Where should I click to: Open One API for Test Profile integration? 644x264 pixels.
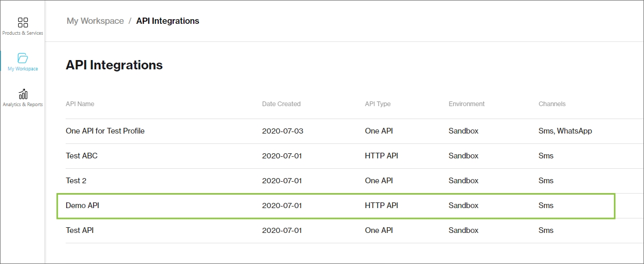point(105,131)
